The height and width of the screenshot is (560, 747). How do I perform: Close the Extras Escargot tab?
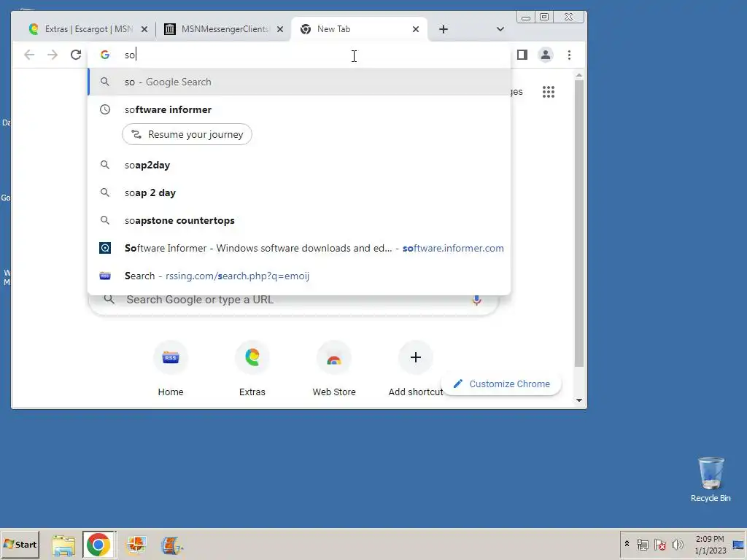144,29
